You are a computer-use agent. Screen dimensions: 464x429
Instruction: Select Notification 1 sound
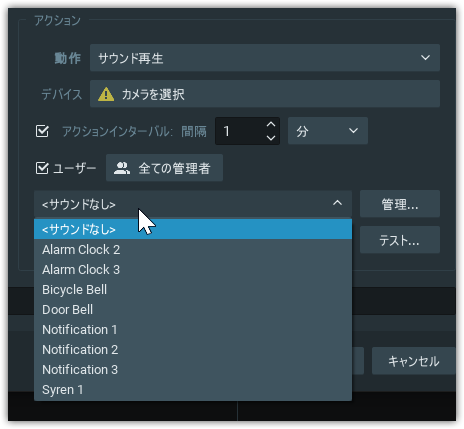(x=193, y=329)
